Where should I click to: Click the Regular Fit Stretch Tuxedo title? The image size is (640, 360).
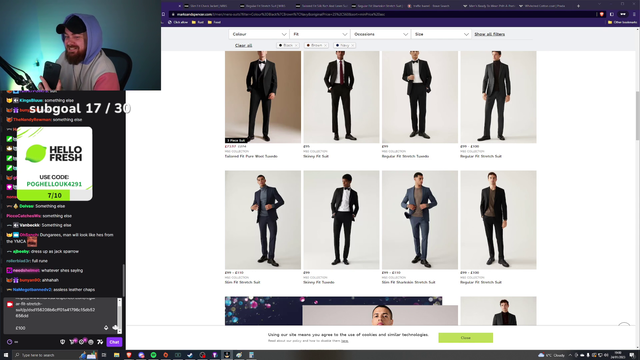[x=405, y=156]
